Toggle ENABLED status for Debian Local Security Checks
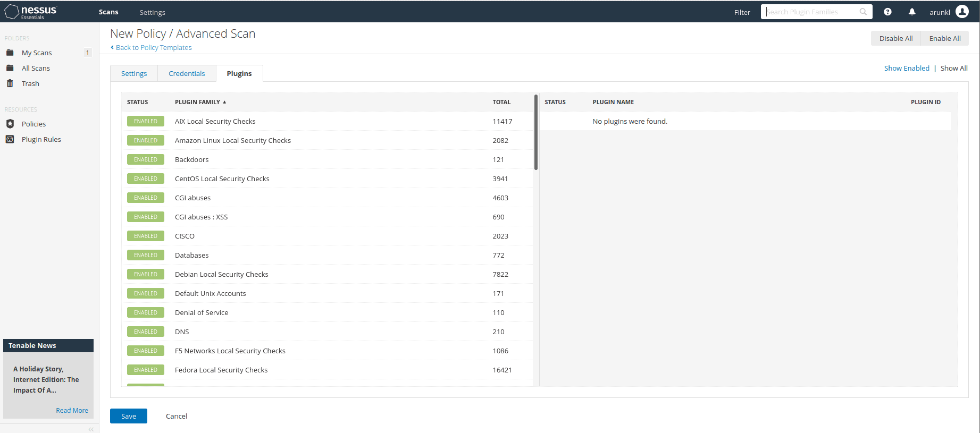Screen dimensions: 980x433 [146, 274]
